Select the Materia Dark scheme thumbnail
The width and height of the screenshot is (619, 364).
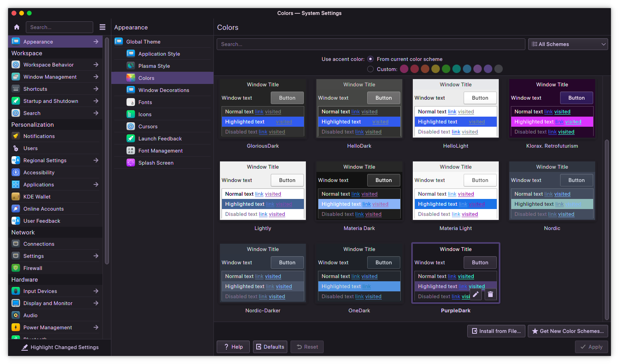[359, 190]
